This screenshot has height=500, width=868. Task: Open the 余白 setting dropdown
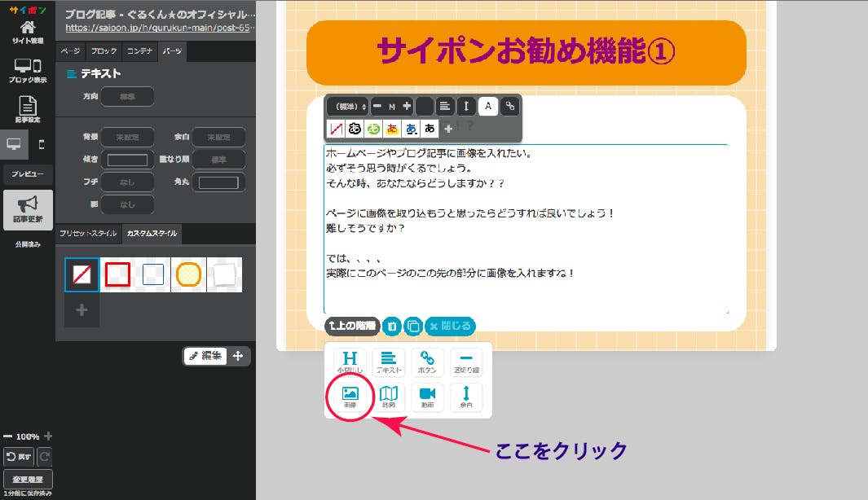[x=218, y=137]
